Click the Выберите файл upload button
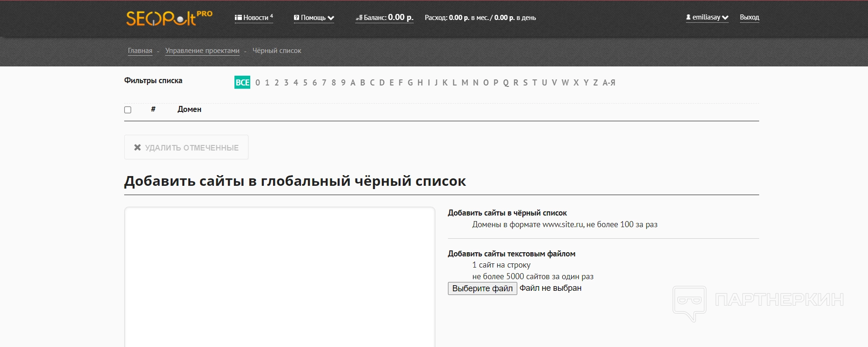Image resolution: width=868 pixels, height=347 pixels. click(x=482, y=288)
